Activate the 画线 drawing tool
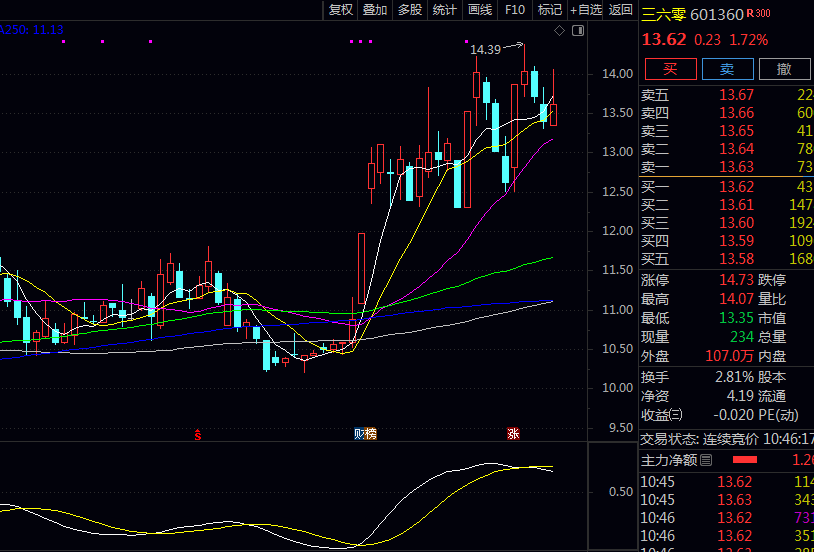The width and height of the screenshot is (814, 552). point(479,10)
